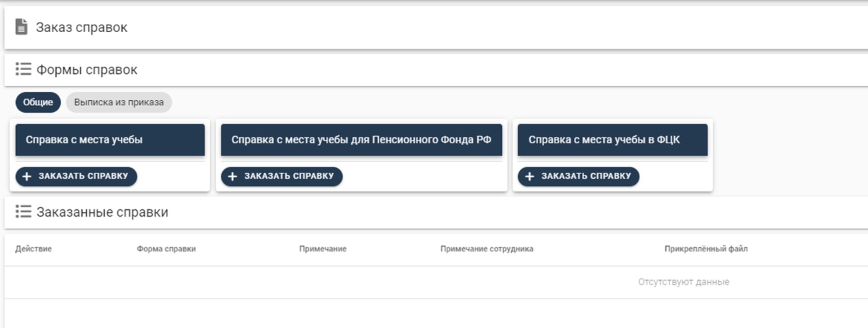This screenshot has width=868, height=328.
Task: Click the Действие column header
Action: (x=33, y=249)
